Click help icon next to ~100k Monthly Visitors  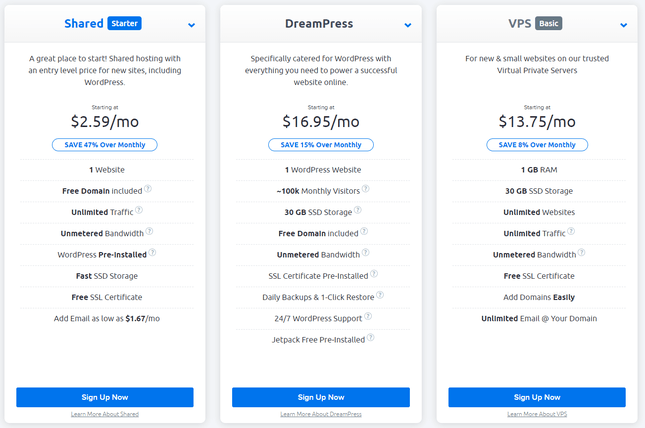pyautogui.click(x=365, y=189)
